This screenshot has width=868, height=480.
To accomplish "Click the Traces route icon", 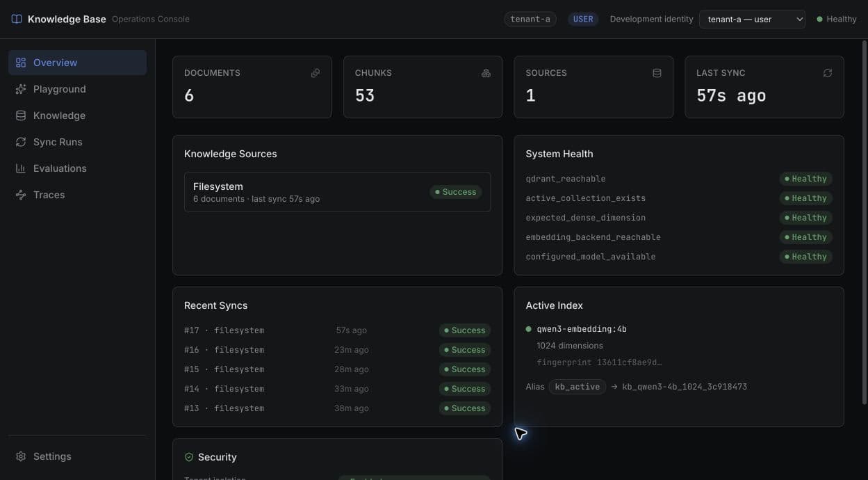I will pos(21,195).
